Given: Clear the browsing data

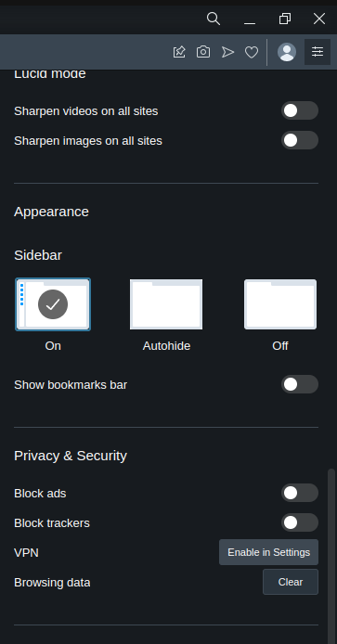Looking at the screenshot, I should tap(291, 582).
